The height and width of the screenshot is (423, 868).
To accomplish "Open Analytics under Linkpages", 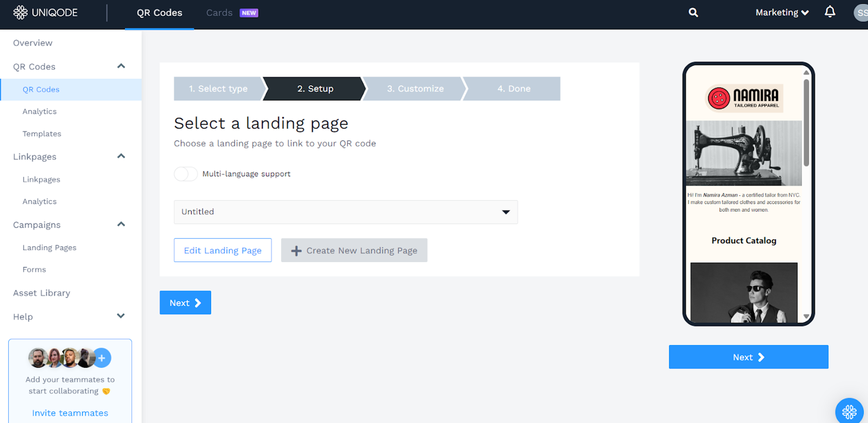I will tap(39, 201).
